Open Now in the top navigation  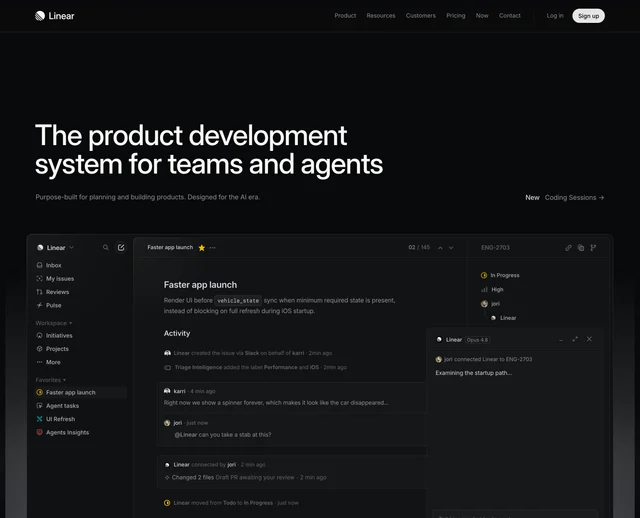click(482, 16)
